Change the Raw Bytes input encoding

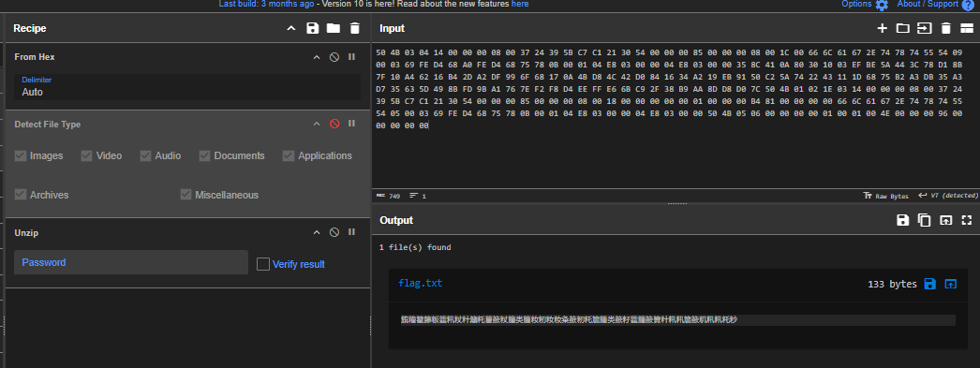(x=885, y=196)
